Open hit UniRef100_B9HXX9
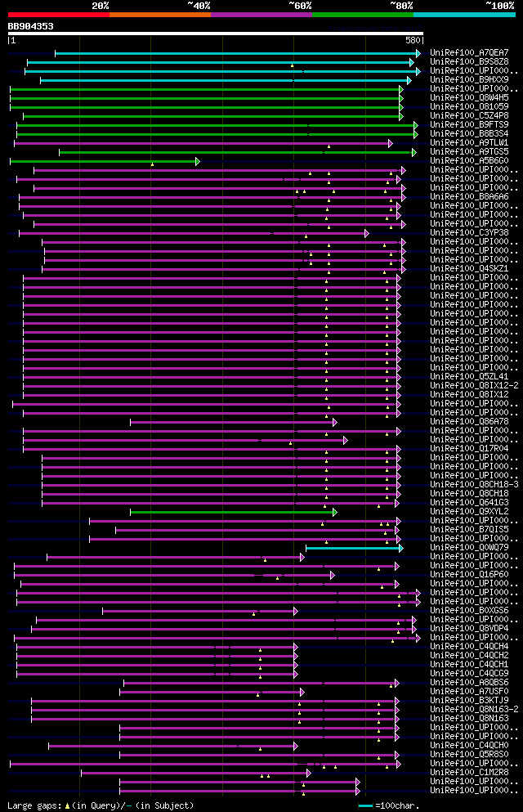The width and height of the screenshot is (523, 812). [x=469, y=80]
